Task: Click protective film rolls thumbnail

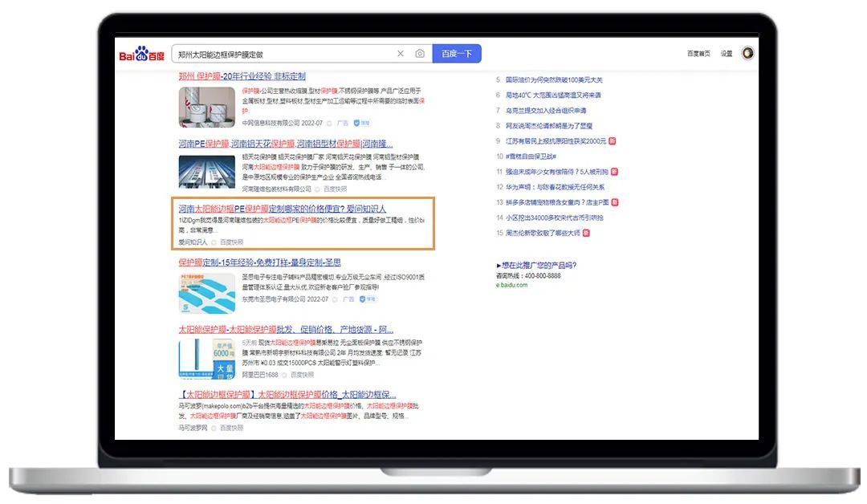Action: tap(207, 108)
